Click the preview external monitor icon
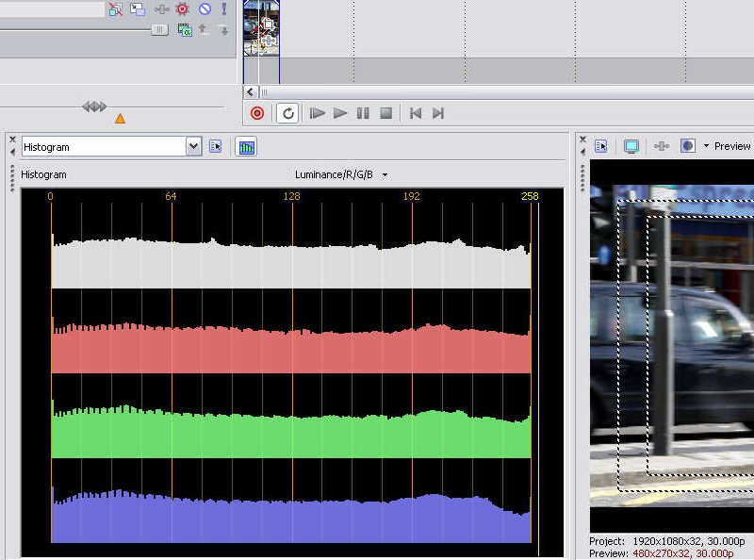This screenshot has width=754, height=560. 631,146
